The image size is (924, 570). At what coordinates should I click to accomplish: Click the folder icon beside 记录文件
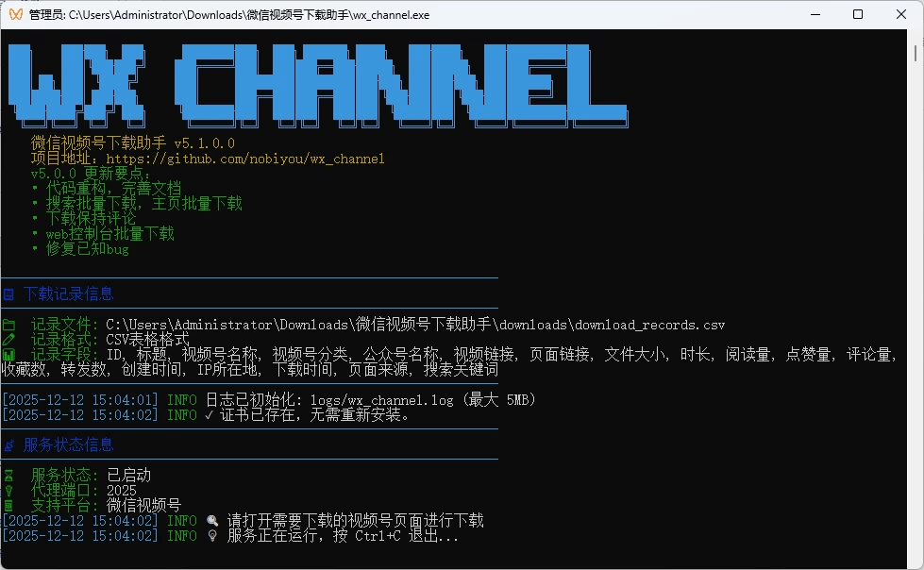(8, 325)
